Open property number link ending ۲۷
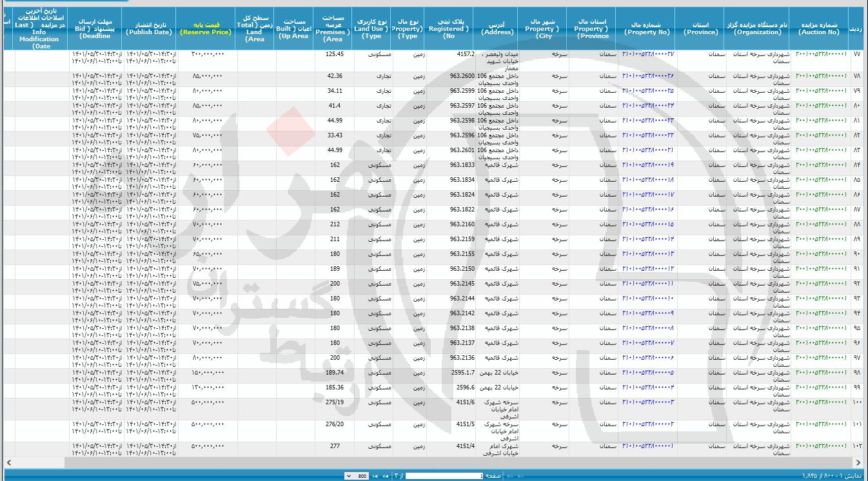Screen dimensions: 868x481 [648, 54]
